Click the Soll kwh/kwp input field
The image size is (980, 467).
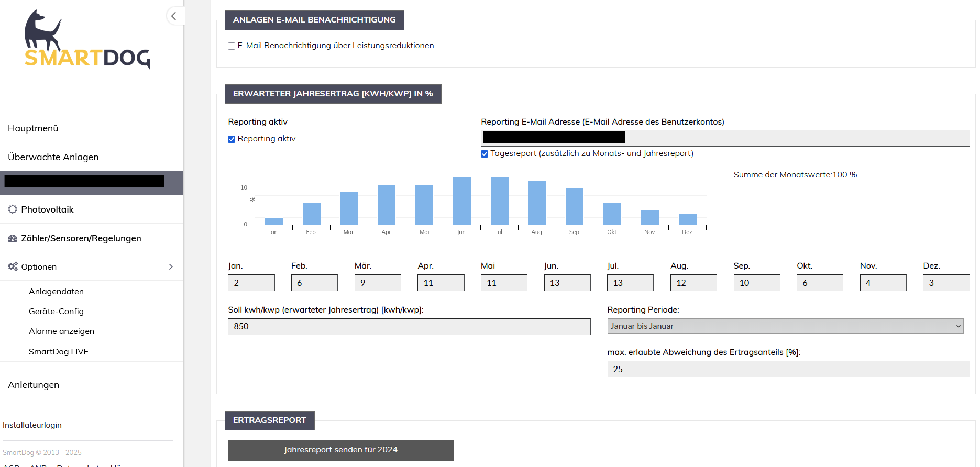click(409, 327)
